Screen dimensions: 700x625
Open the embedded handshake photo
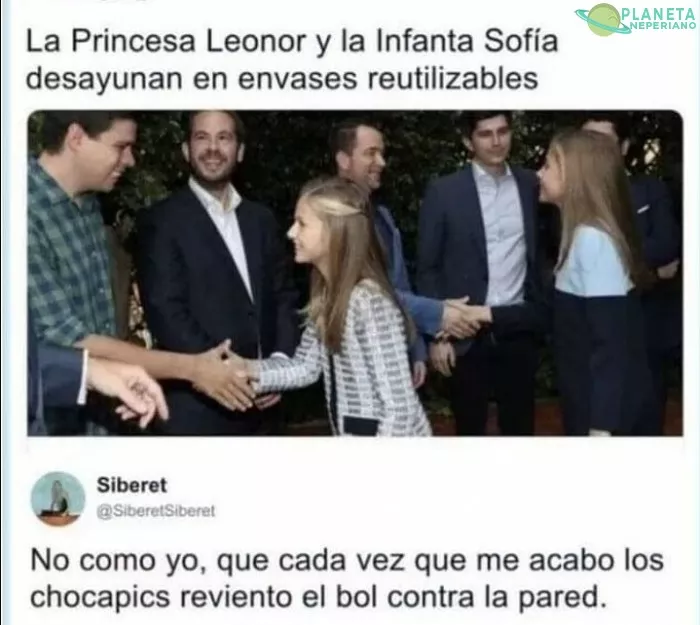point(355,273)
